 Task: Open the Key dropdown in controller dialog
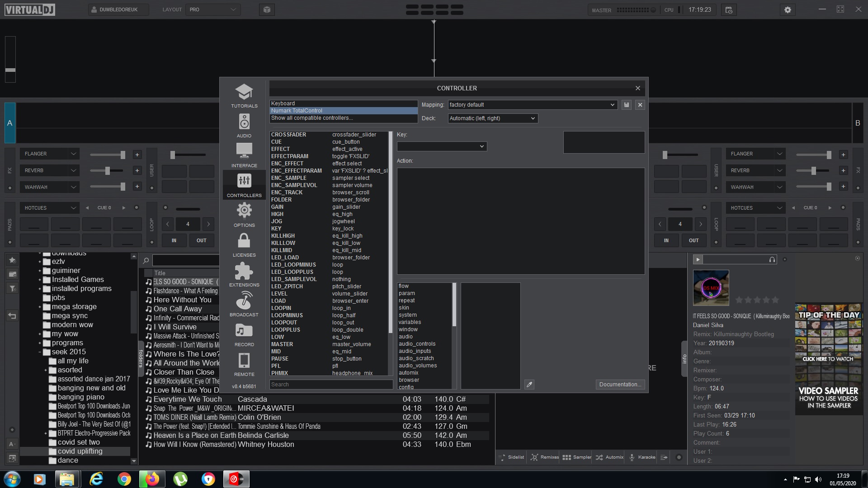(x=442, y=146)
